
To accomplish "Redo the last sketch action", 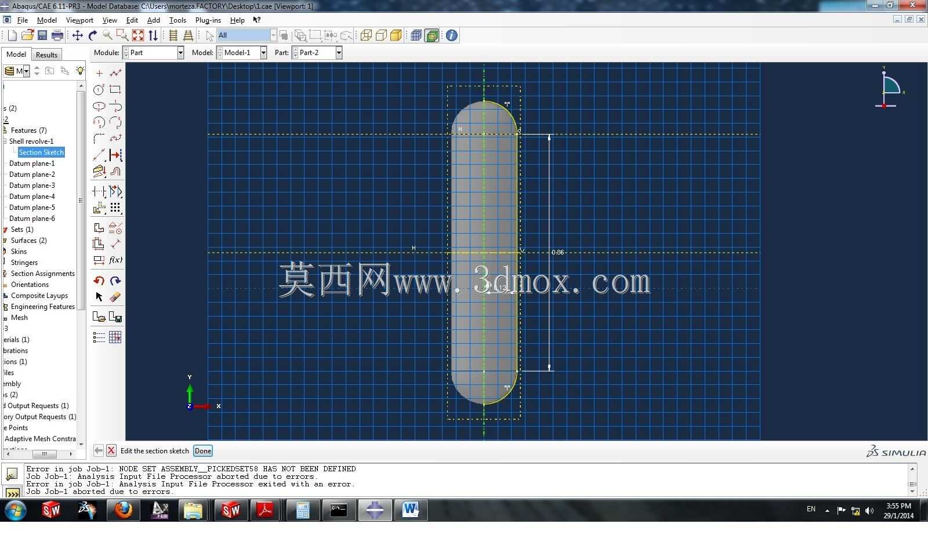I will [x=115, y=281].
